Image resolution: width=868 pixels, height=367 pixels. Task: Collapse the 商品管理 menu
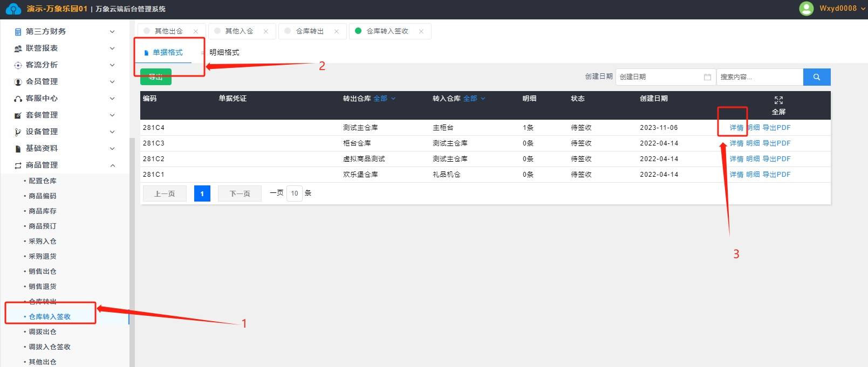pos(112,165)
